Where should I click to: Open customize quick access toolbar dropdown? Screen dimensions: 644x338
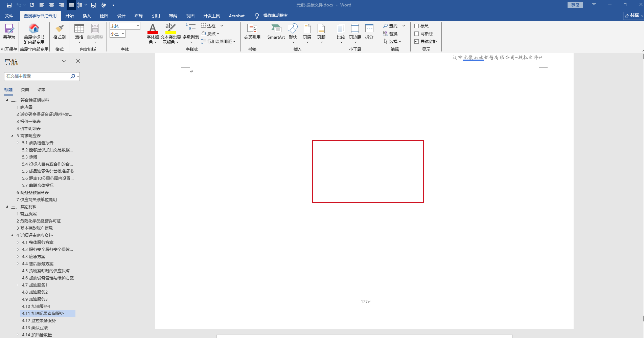click(x=113, y=5)
